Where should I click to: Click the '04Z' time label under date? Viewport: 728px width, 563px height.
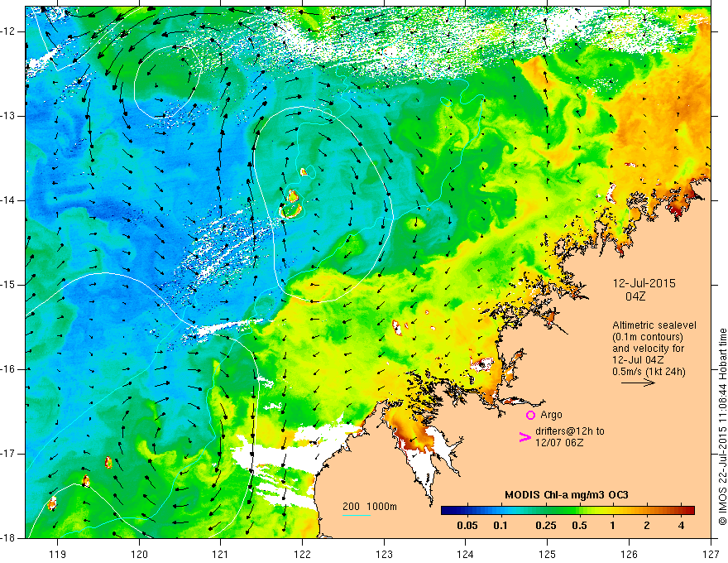(x=635, y=296)
